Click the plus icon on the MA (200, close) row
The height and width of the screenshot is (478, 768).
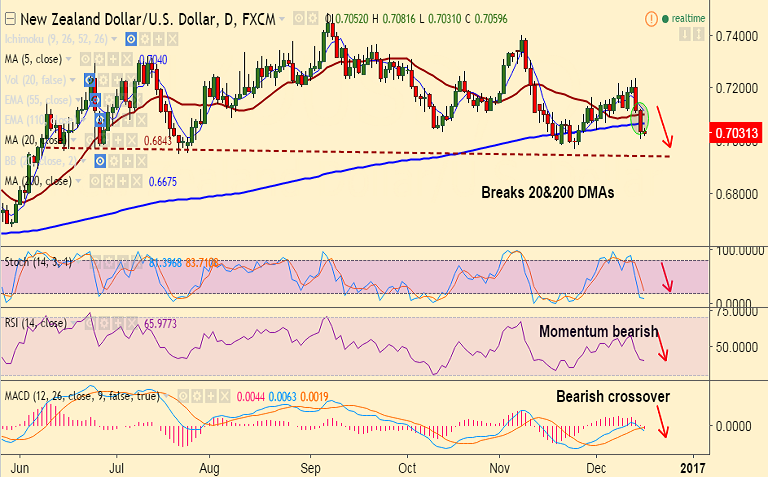tap(122, 182)
